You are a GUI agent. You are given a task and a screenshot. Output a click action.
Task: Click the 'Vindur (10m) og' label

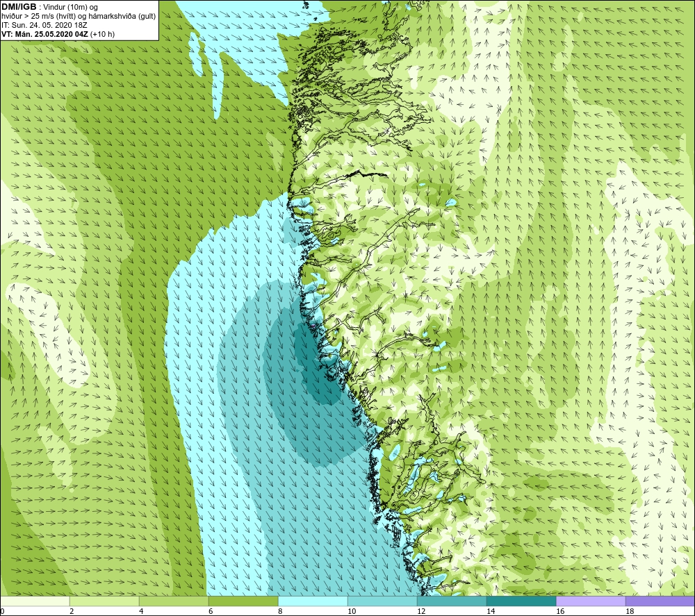point(70,8)
